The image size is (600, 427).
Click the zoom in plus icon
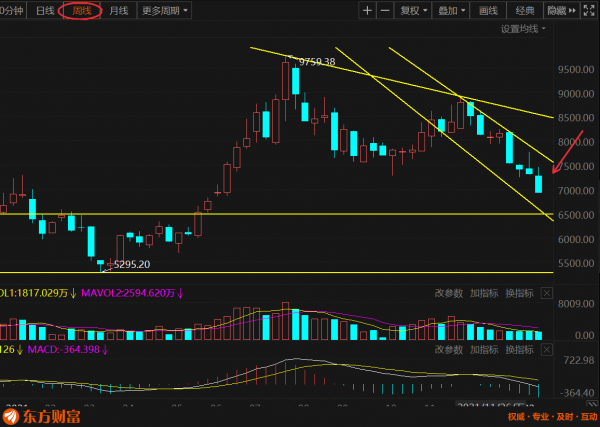coord(367,10)
